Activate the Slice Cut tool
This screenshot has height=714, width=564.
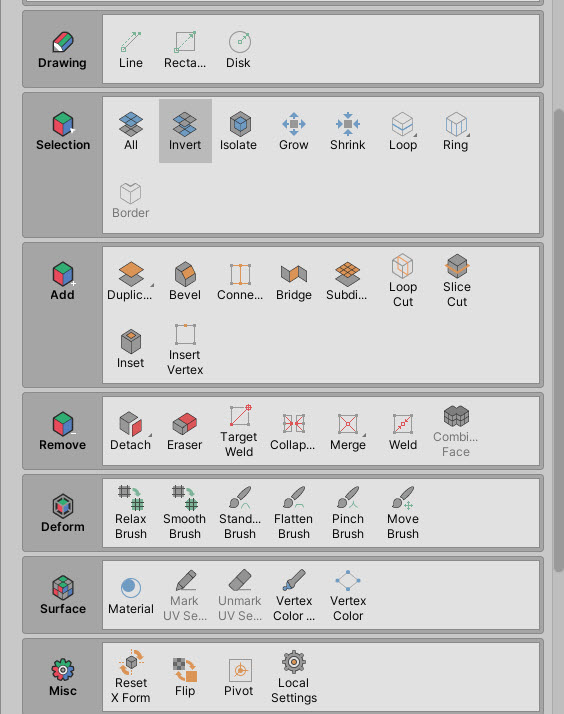[x=457, y=281]
